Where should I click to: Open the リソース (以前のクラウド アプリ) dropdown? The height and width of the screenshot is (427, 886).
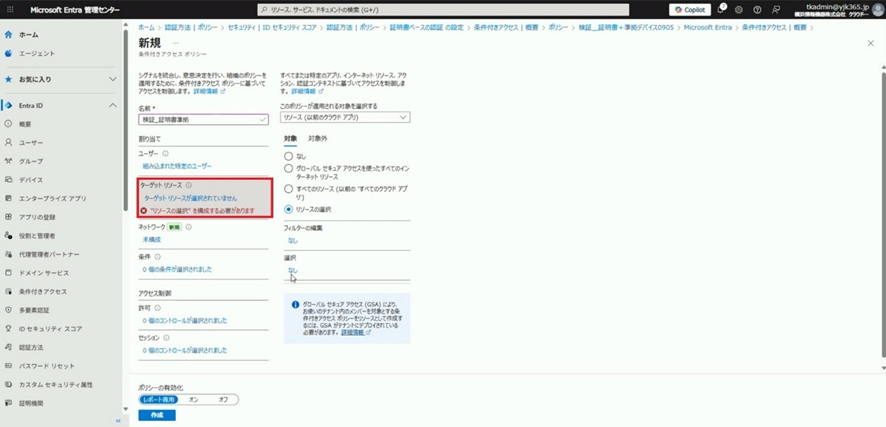point(345,118)
